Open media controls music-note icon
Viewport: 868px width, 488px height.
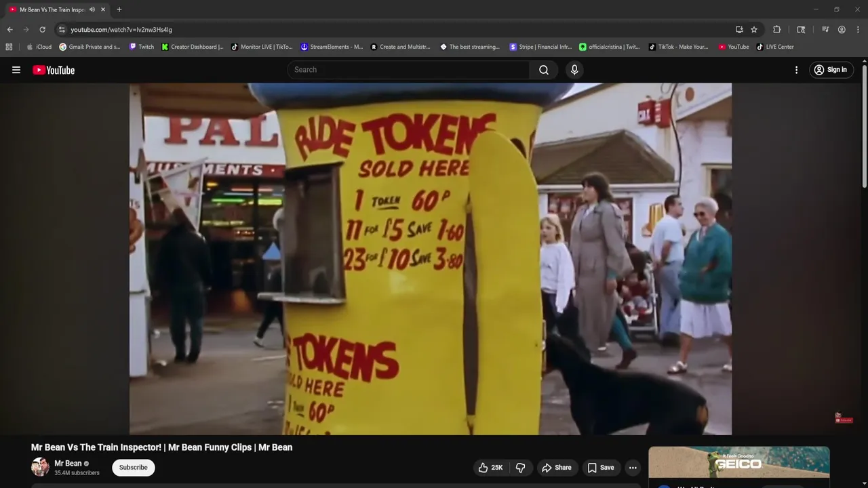click(825, 30)
